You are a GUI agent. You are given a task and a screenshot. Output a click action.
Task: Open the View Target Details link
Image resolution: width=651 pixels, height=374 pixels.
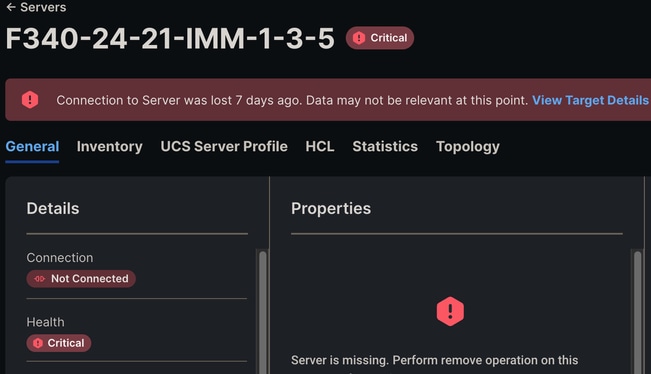(x=590, y=100)
